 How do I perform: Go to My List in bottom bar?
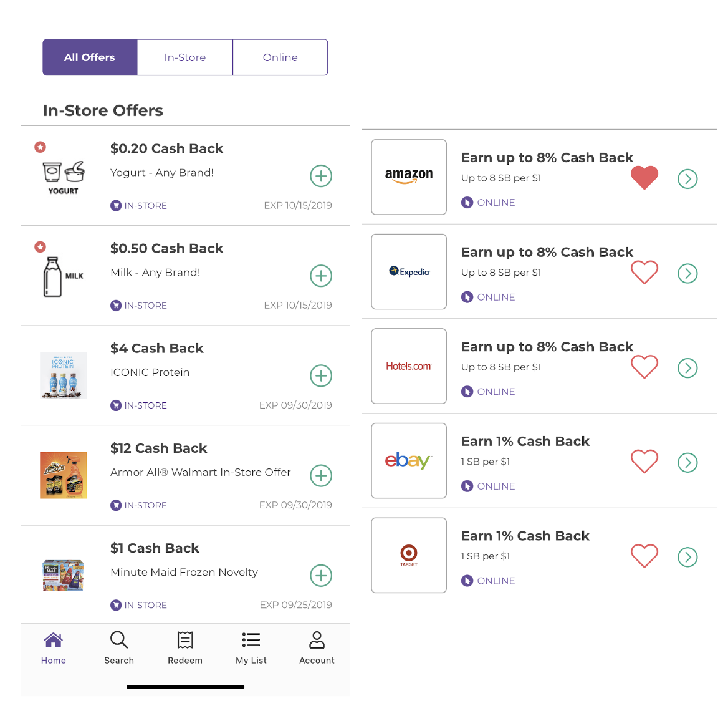(251, 647)
